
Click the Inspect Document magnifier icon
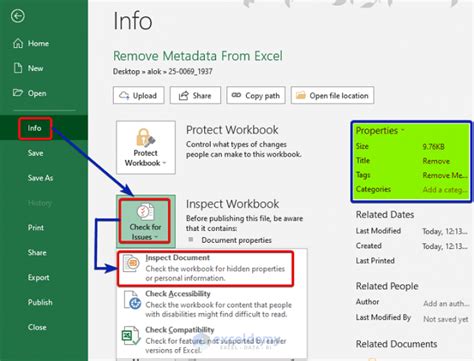[x=132, y=263]
